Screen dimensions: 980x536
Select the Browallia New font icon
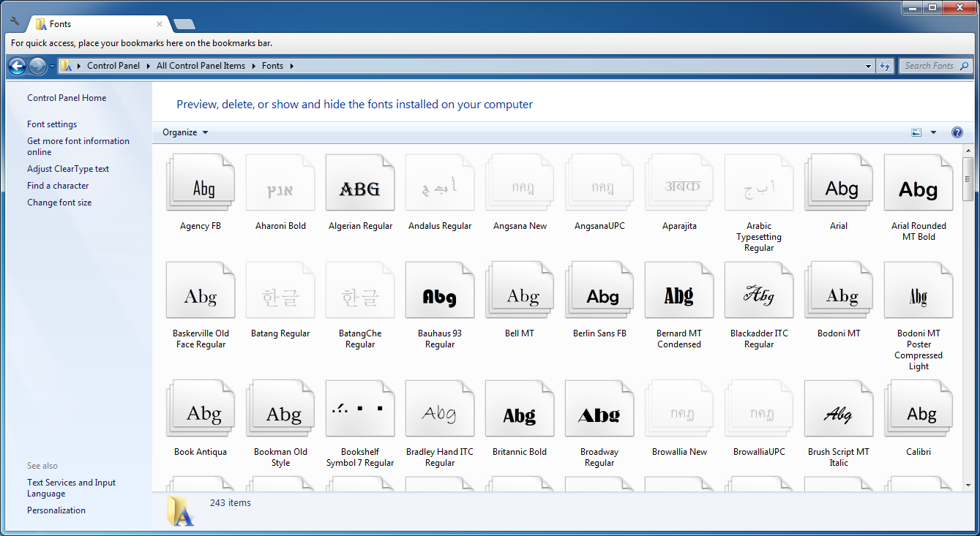[679, 409]
